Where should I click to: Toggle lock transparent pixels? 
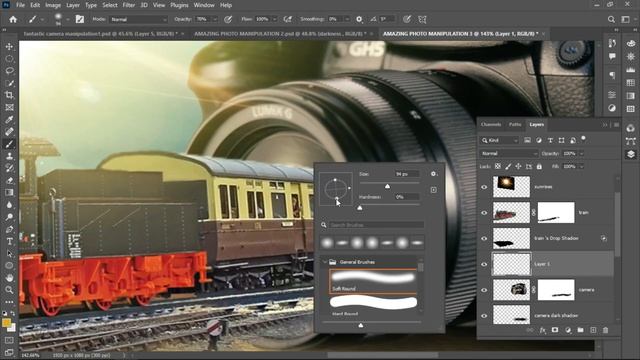point(498,167)
